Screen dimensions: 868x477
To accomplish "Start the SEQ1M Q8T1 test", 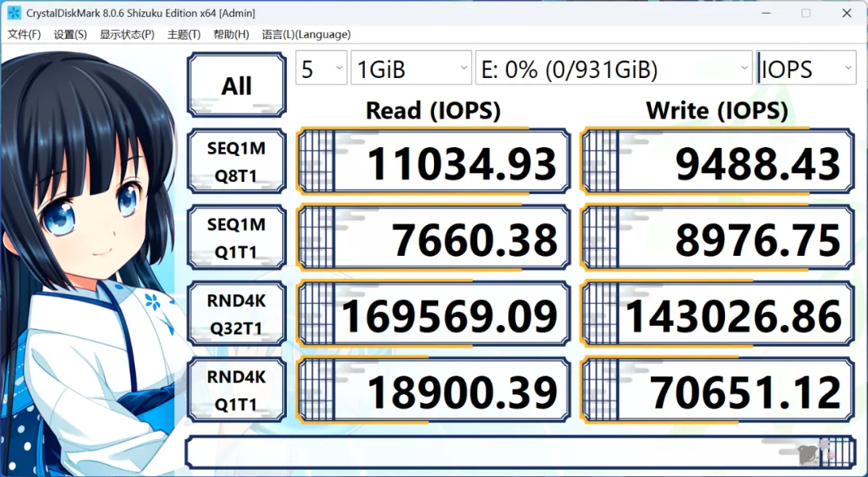I will (x=236, y=161).
